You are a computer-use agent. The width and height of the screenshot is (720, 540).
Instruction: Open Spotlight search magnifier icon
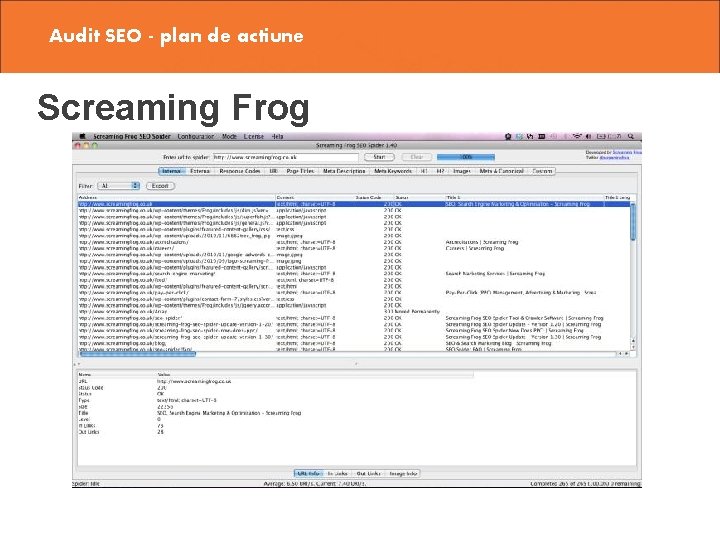tap(631, 136)
